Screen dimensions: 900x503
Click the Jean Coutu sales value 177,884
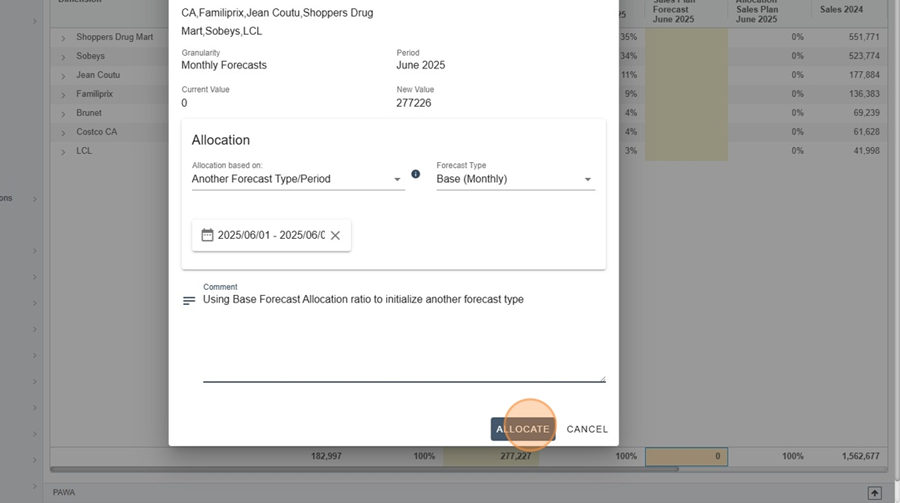click(x=864, y=75)
